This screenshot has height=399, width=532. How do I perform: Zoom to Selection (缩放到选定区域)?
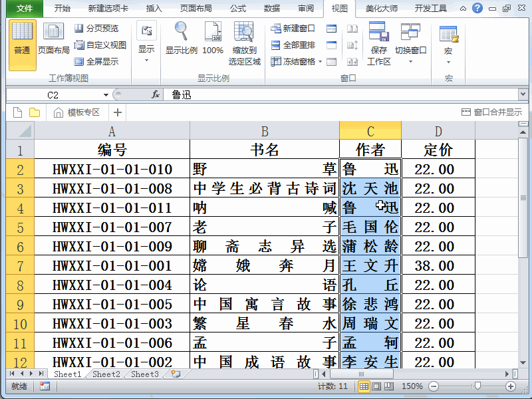tap(244, 44)
